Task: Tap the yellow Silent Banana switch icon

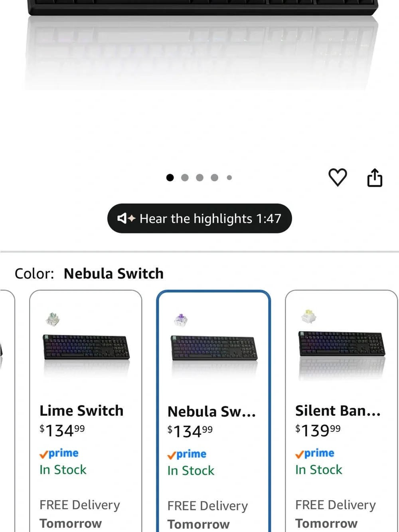Action: pos(308,316)
